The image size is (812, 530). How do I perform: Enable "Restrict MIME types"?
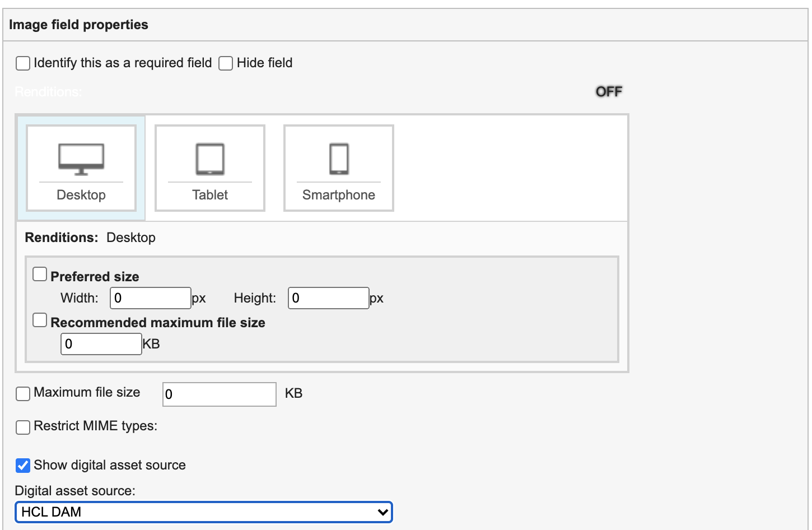22,427
